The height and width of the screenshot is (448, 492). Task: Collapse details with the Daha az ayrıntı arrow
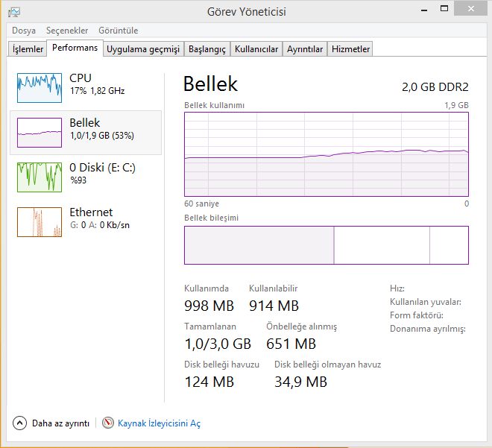[19, 423]
